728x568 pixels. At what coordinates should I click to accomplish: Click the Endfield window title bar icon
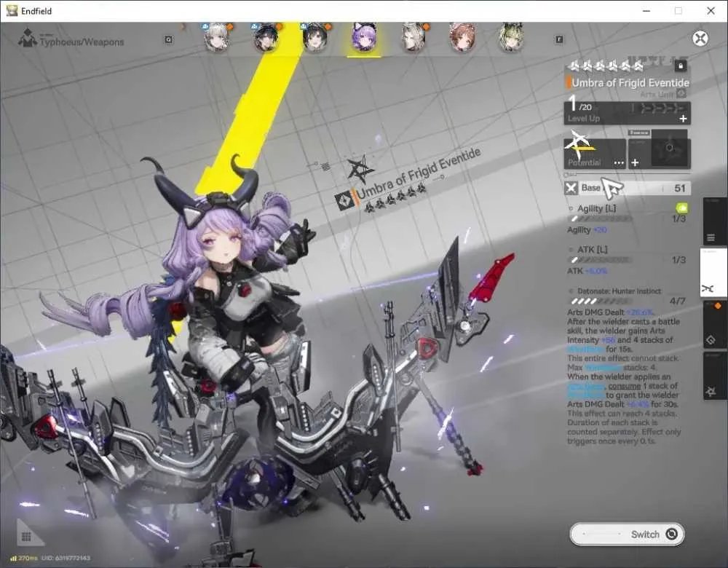point(12,11)
